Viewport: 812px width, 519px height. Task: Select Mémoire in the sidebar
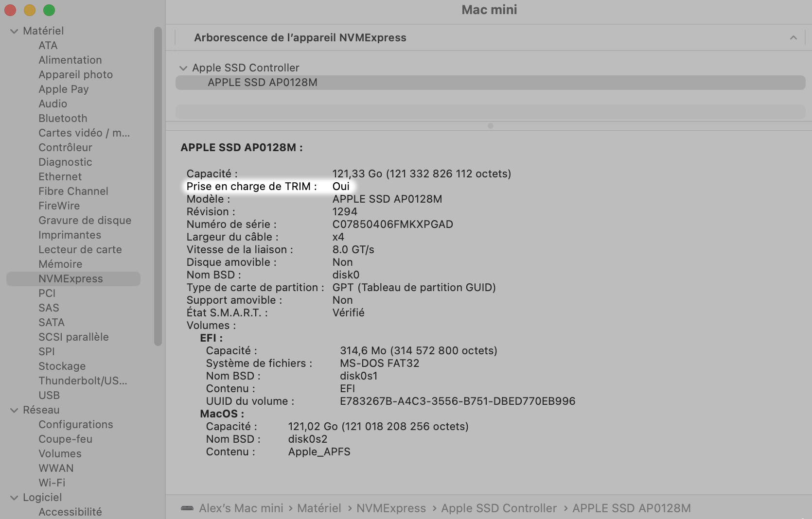tap(60, 264)
